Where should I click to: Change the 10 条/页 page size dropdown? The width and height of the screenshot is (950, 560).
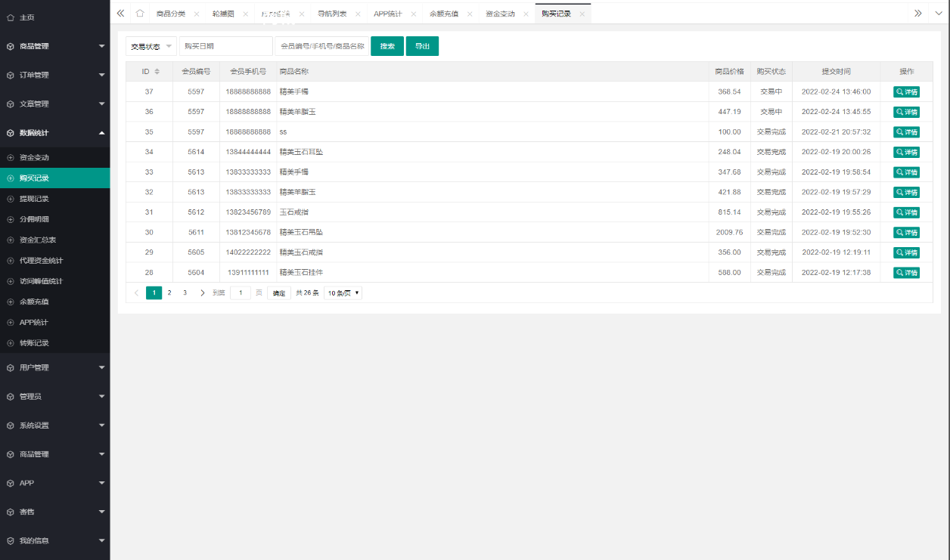[x=343, y=293]
